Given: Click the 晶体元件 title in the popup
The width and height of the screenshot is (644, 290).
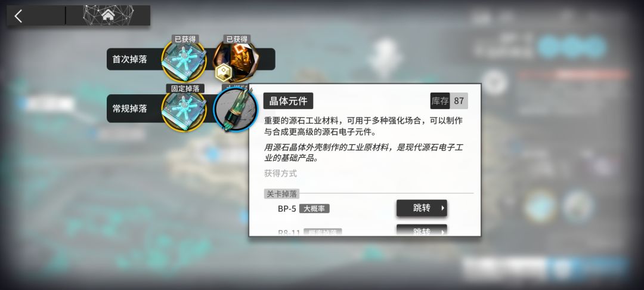Looking at the screenshot, I should pyautogui.click(x=289, y=101).
